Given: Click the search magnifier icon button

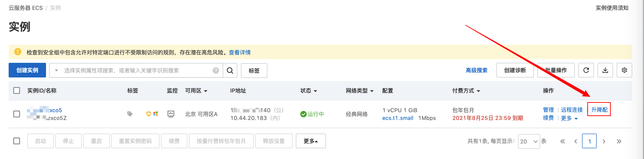Looking at the screenshot, I should 230,70.
